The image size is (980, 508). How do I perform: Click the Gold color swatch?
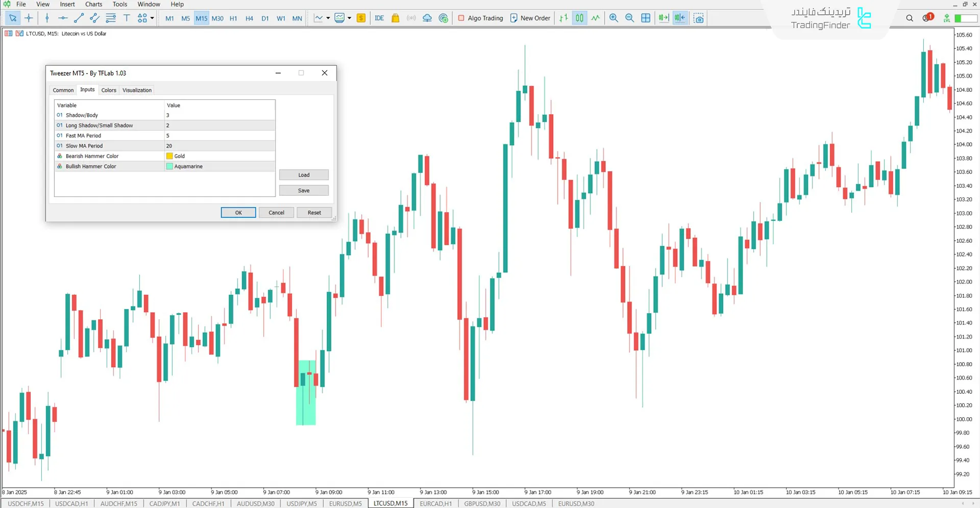[x=169, y=156]
